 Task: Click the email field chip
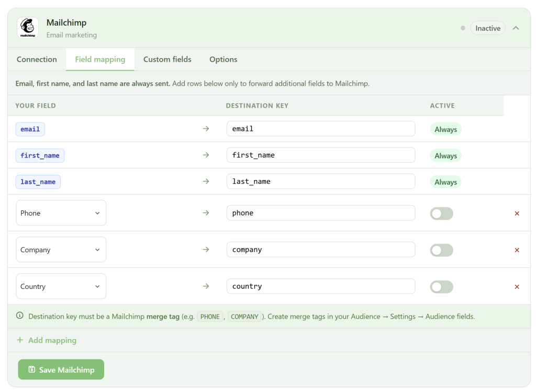30,129
